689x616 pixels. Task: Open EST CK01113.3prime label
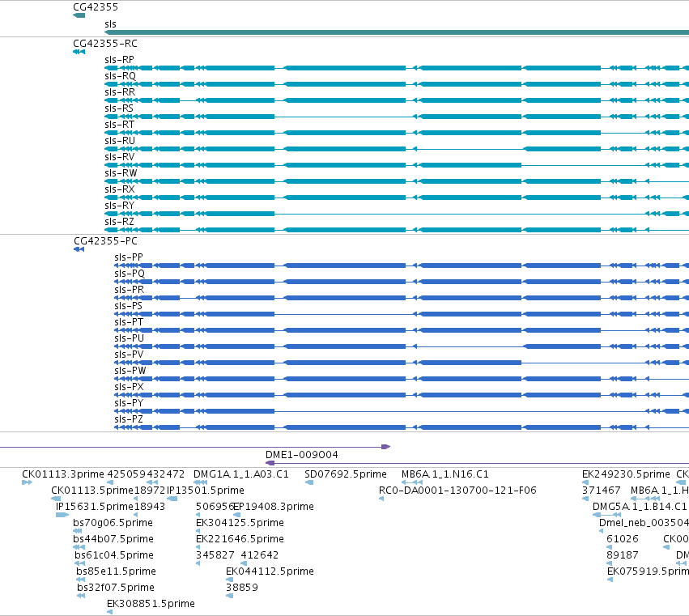63,474
